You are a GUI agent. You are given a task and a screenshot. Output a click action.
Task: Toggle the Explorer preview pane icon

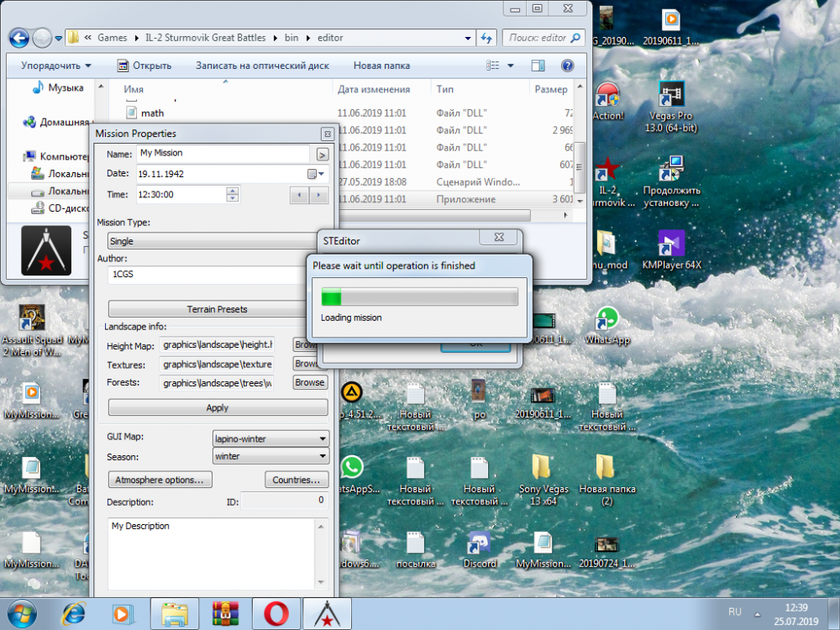539,66
